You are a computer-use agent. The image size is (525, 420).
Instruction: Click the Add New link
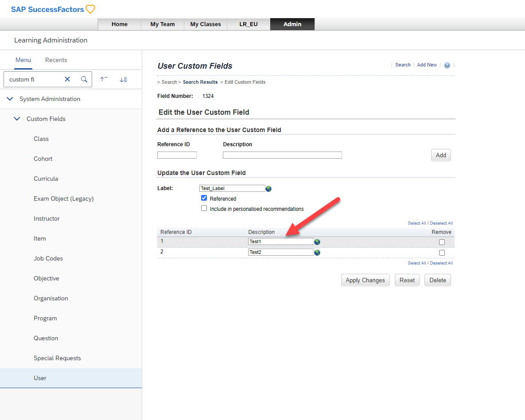(x=427, y=65)
